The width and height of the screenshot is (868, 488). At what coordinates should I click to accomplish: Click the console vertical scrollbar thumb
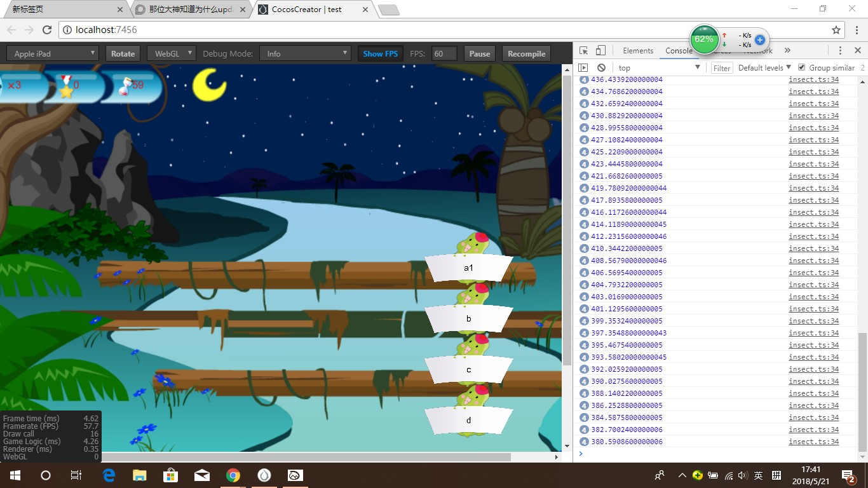point(862,392)
